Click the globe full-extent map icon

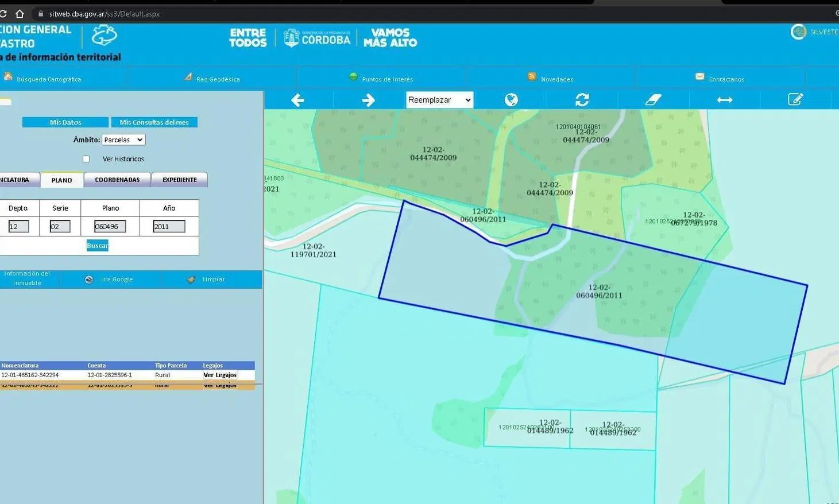511,100
